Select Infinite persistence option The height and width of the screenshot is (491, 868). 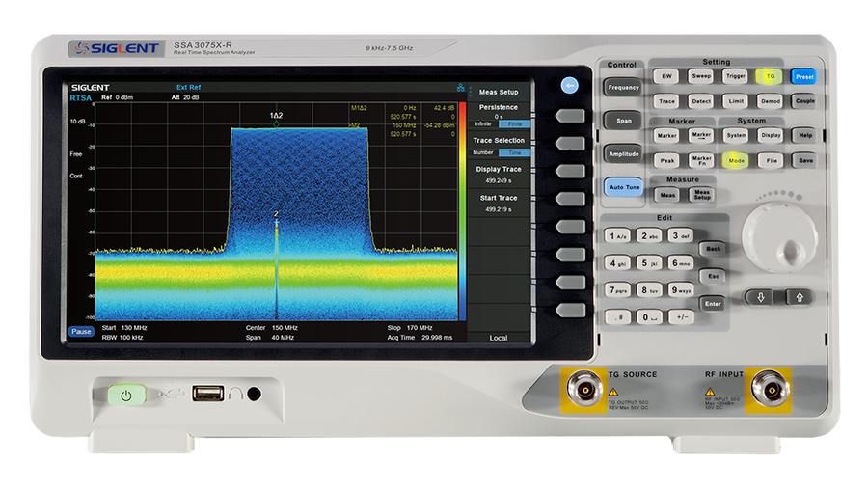(x=483, y=124)
